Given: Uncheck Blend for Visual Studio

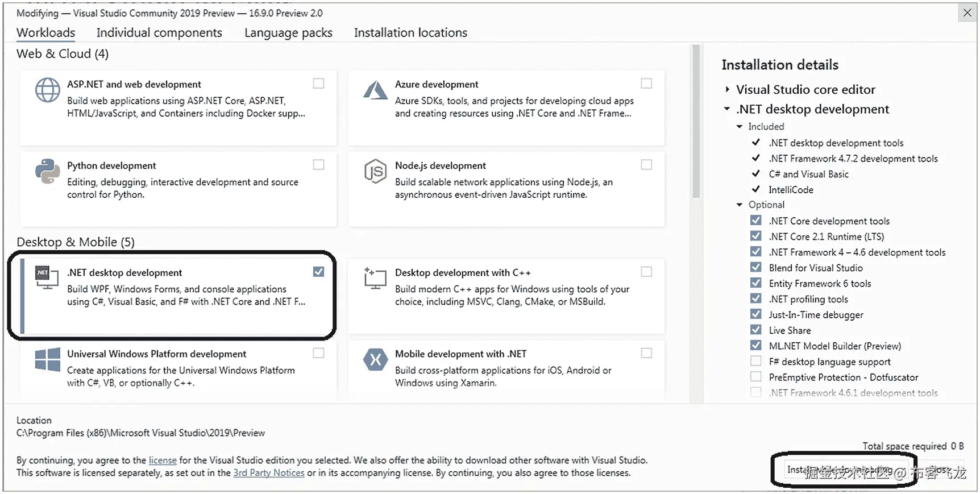Looking at the screenshot, I should [756, 267].
